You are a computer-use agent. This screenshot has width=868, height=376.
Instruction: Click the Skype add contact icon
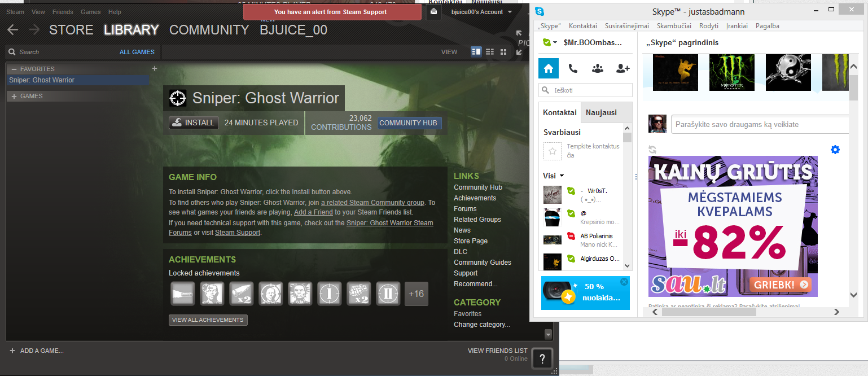pos(623,68)
